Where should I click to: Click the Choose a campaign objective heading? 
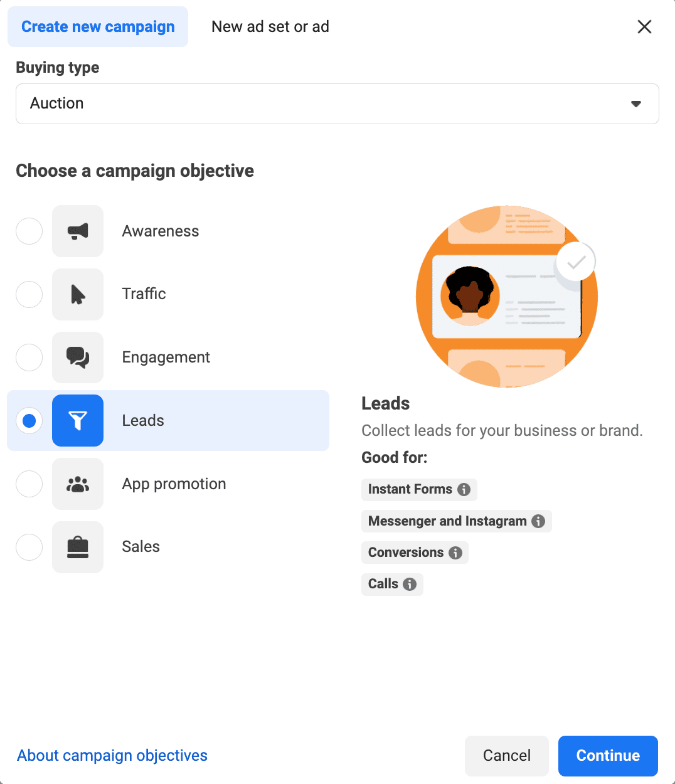pos(135,171)
